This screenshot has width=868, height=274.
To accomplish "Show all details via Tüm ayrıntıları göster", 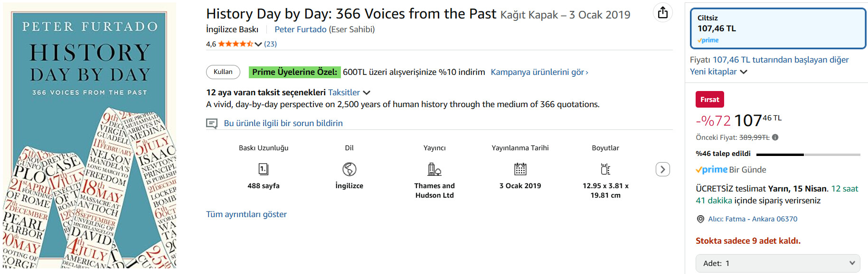I will (x=246, y=214).
